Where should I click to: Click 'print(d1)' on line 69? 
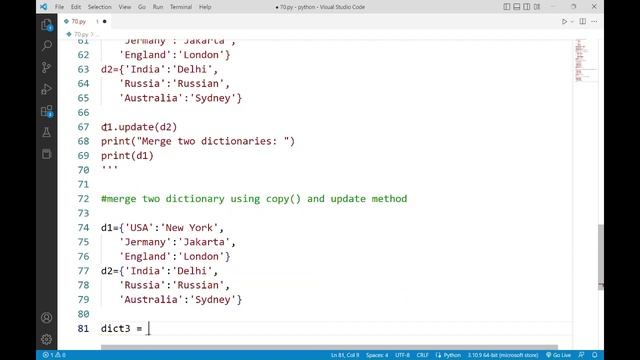pyautogui.click(x=127, y=156)
